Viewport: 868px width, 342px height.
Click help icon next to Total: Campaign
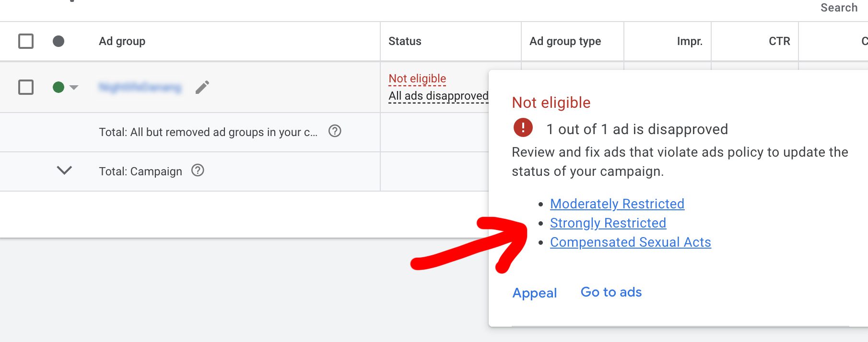coord(198,171)
